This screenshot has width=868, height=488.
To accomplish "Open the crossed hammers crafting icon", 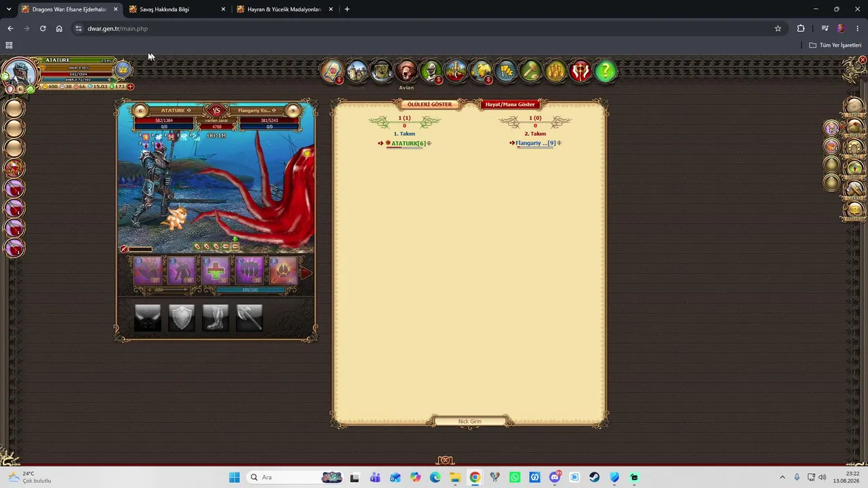I will click(854, 190).
